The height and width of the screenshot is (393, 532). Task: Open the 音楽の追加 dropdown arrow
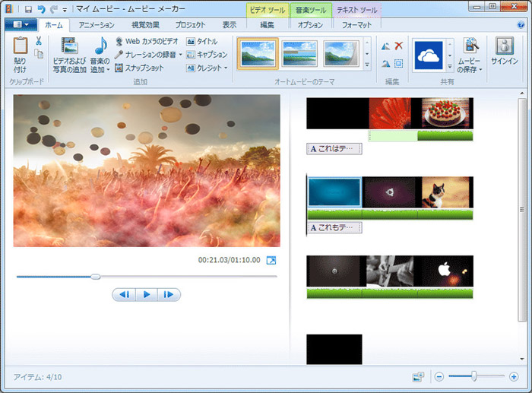point(108,70)
